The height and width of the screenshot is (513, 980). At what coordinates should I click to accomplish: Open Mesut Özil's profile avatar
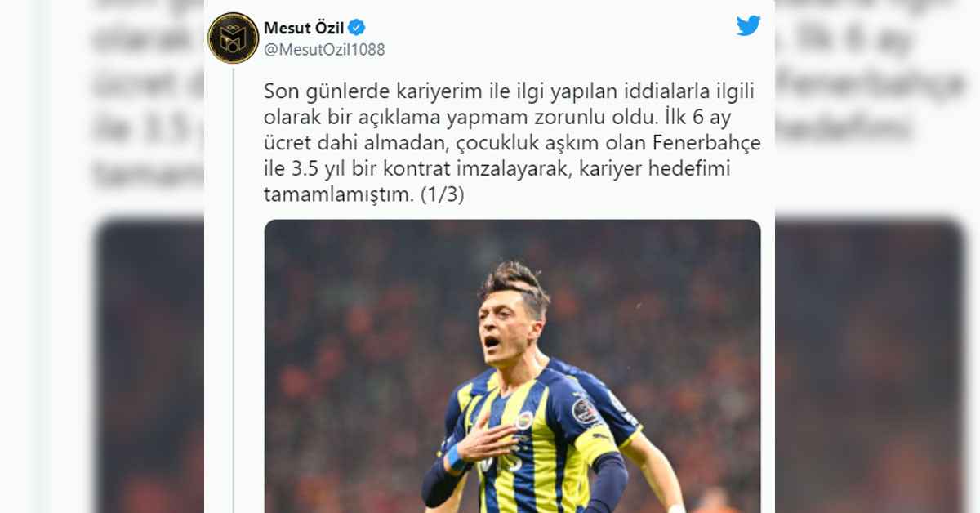(x=234, y=38)
